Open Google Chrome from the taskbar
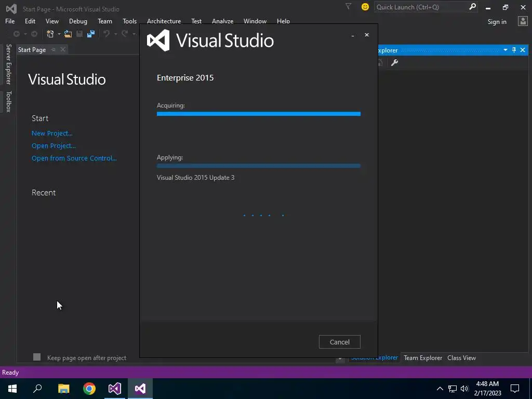Image resolution: width=532 pixels, height=399 pixels. coord(89,389)
